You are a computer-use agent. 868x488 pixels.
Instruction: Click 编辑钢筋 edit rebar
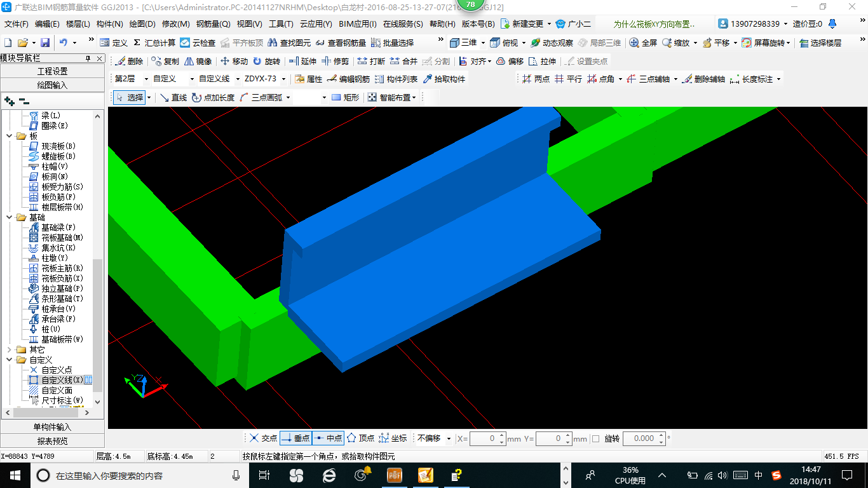click(x=348, y=79)
